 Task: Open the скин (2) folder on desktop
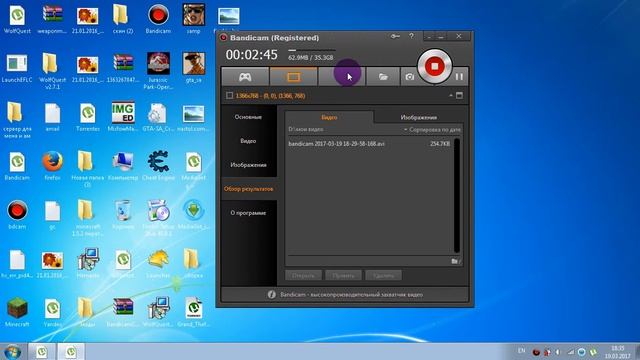pos(123,20)
